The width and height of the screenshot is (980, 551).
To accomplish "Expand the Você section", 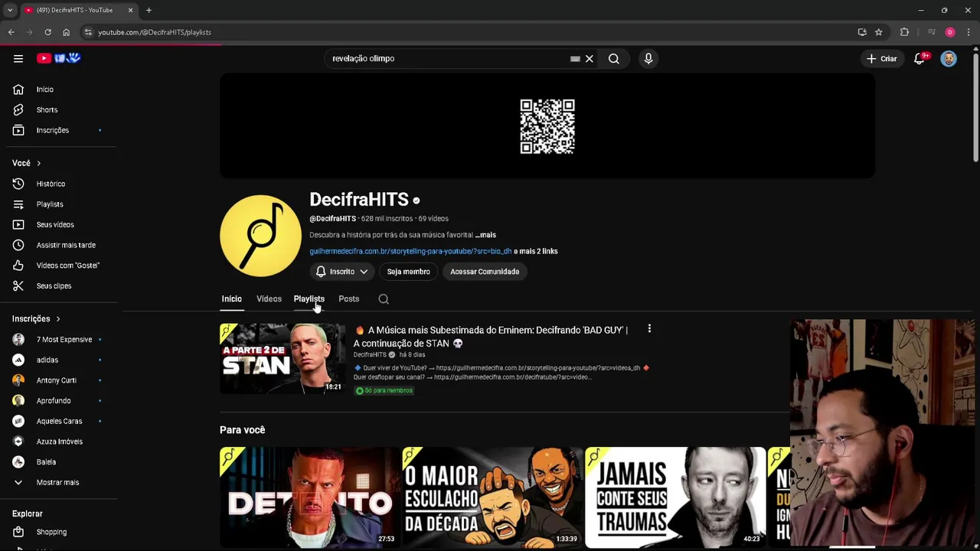I will [x=27, y=163].
